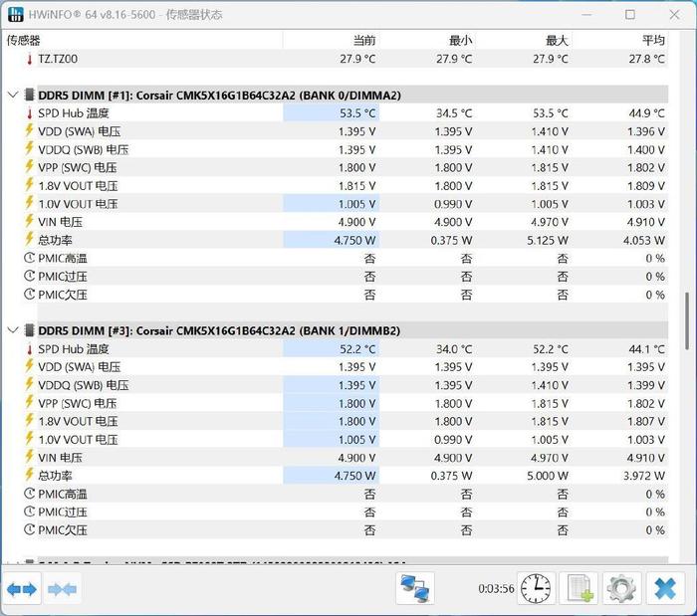The width and height of the screenshot is (697, 616).
Task: Click DIMM #1 max power 5.125 W
Action: tap(548, 240)
